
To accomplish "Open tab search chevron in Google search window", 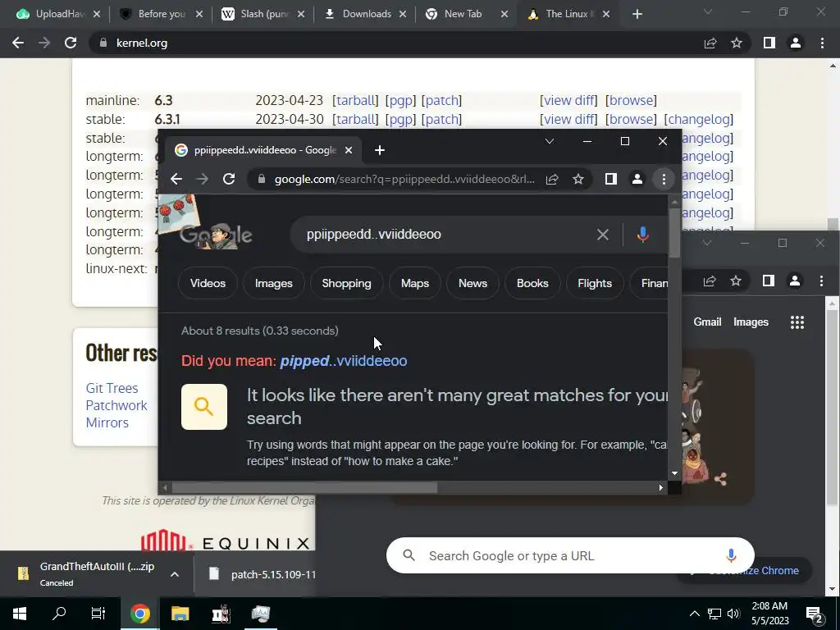I will [549, 141].
